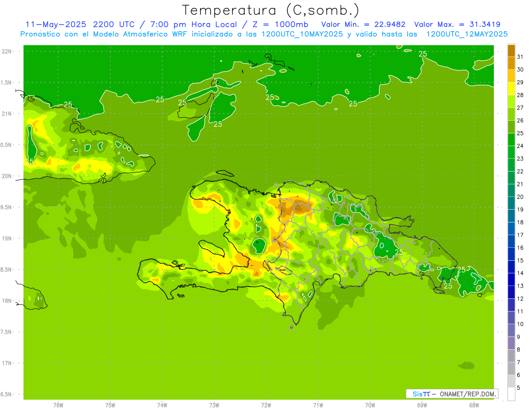Click the '20N' latitude axis label

7,176
